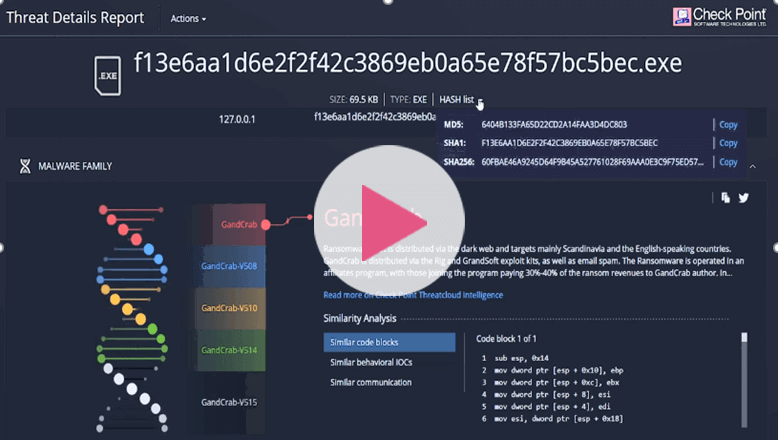Select the GandCrab family block
The image size is (778, 440).
239,224
